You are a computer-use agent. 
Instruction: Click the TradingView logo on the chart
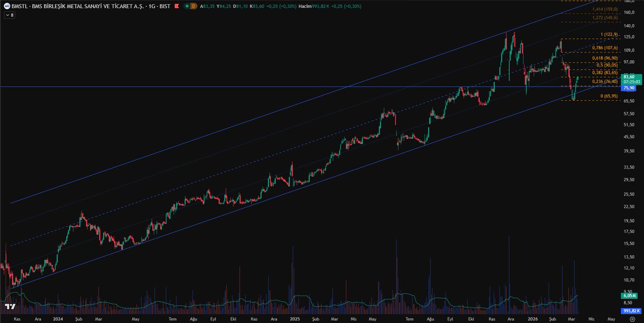(10, 306)
